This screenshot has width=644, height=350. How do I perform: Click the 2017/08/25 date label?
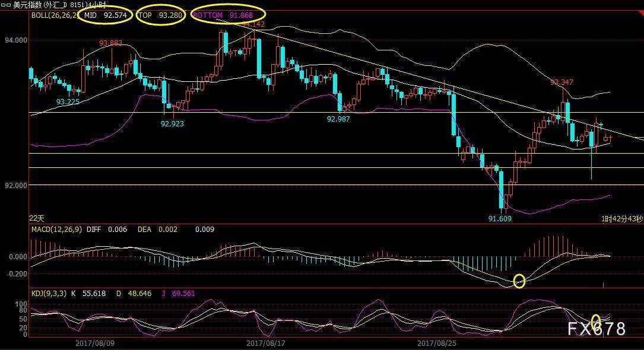pos(437,343)
